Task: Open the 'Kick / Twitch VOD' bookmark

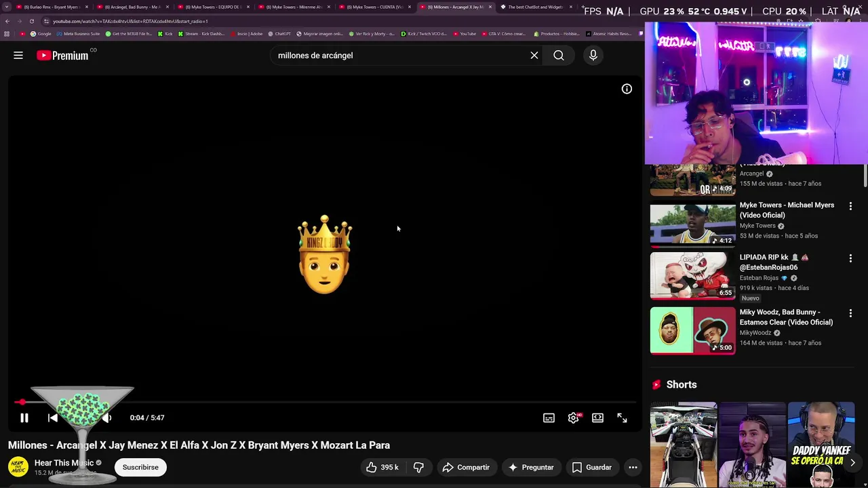Action: [x=423, y=34]
